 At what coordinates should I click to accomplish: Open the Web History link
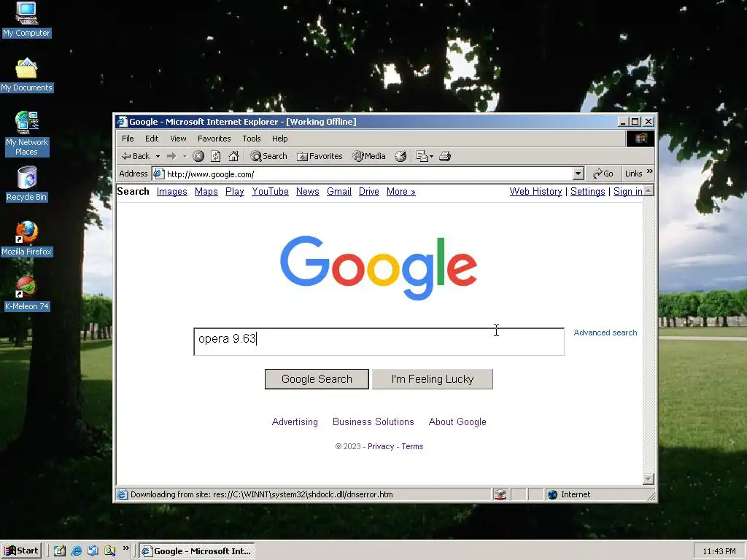[536, 192]
